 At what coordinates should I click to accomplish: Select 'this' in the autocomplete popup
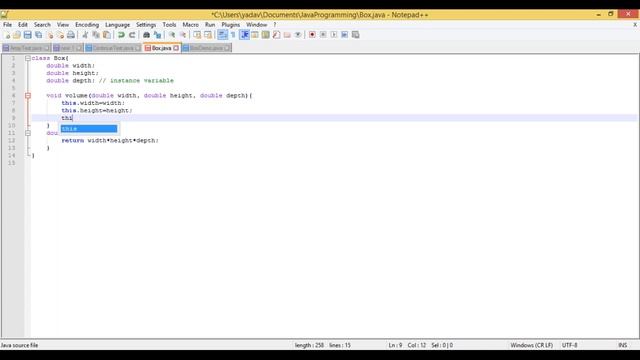(x=89, y=129)
